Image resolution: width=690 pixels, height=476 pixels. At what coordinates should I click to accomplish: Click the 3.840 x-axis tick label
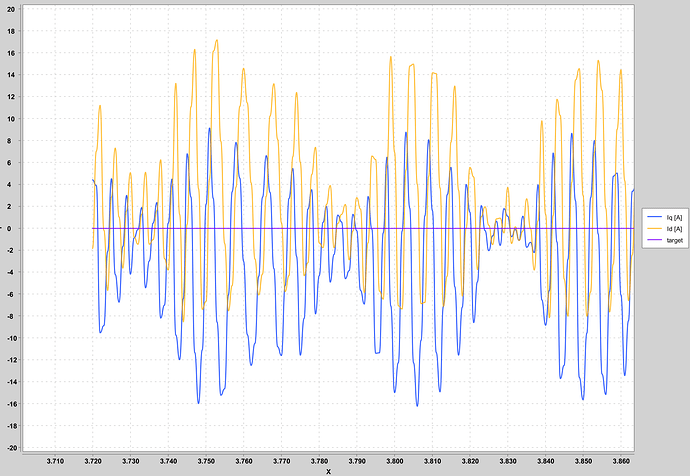pos(546,461)
